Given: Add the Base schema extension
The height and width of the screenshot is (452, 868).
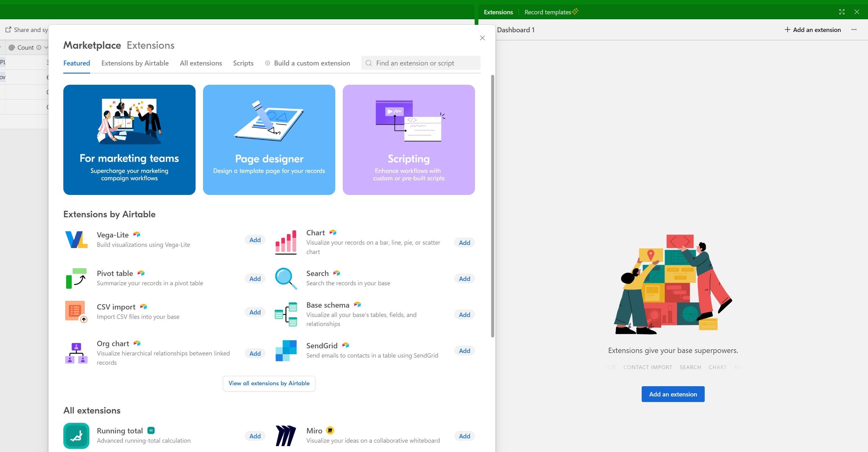Looking at the screenshot, I should coord(464,315).
